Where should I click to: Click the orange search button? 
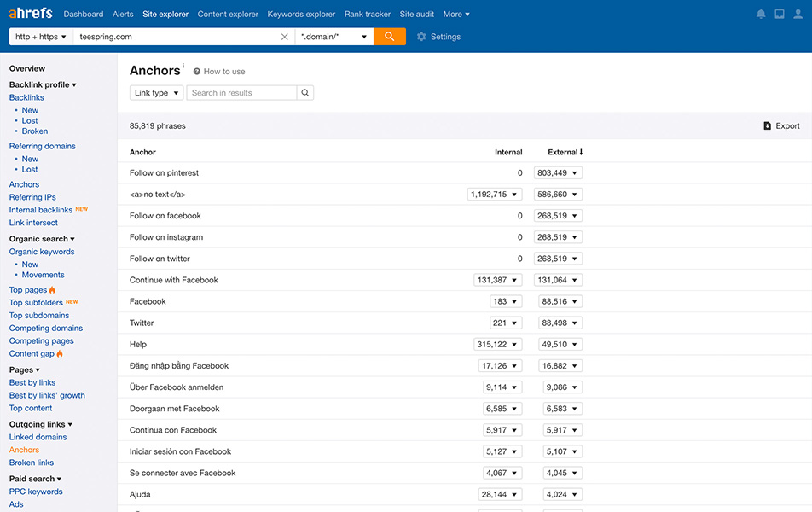point(390,37)
